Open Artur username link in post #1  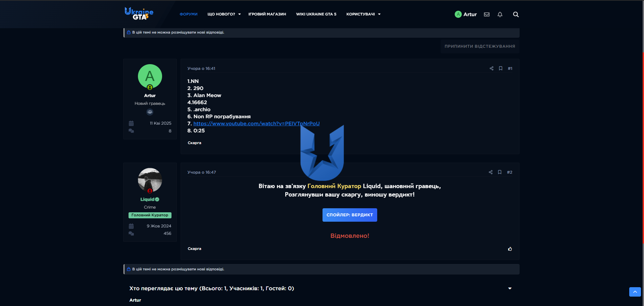pyautogui.click(x=150, y=96)
